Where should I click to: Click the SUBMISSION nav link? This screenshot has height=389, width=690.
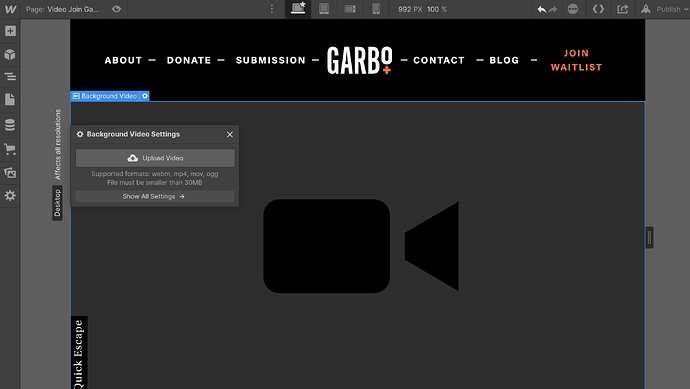271,60
